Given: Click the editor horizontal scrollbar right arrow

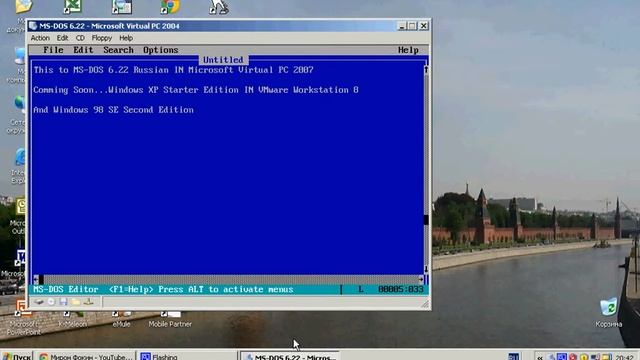Looking at the screenshot, I should (x=421, y=279).
